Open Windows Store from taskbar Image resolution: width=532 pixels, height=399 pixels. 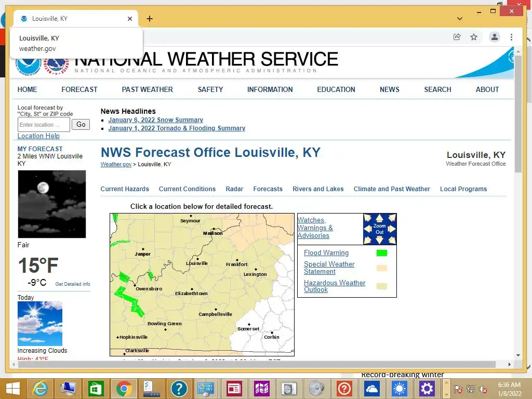(96, 389)
